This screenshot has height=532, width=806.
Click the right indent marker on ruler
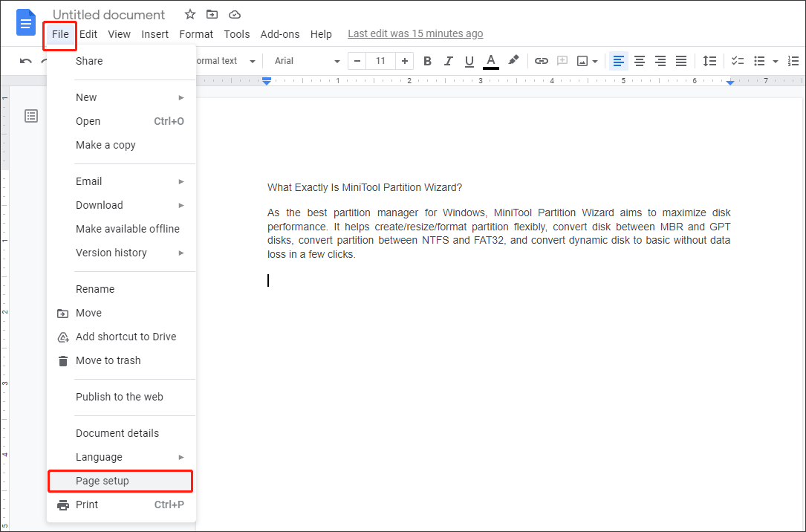pyautogui.click(x=730, y=82)
